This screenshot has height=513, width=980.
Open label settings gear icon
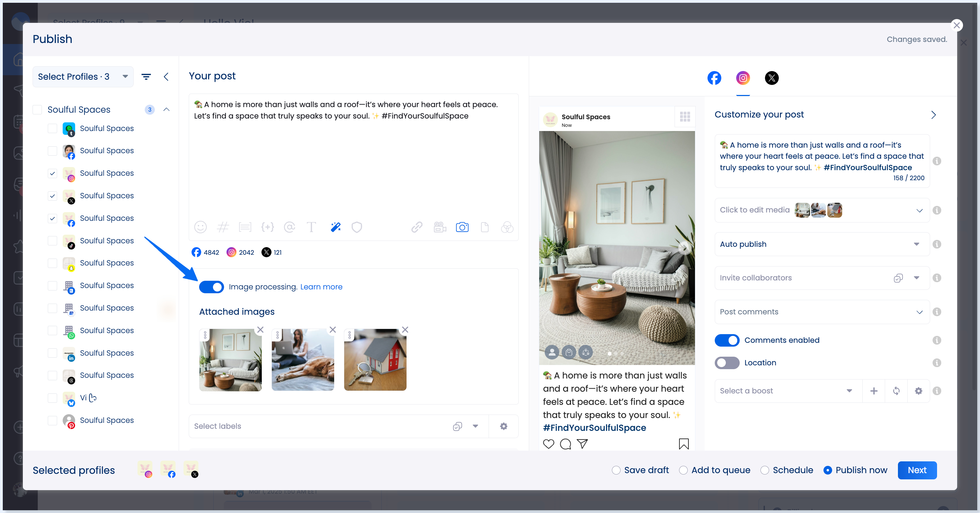[503, 426]
